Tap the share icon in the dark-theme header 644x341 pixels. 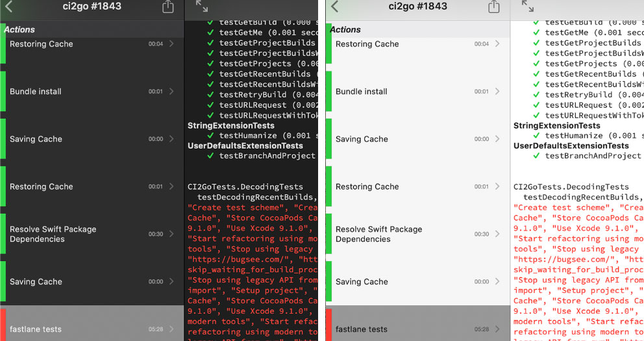click(x=168, y=6)
